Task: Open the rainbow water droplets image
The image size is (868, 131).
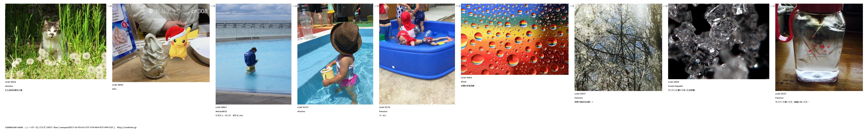Action: point(515,39)
